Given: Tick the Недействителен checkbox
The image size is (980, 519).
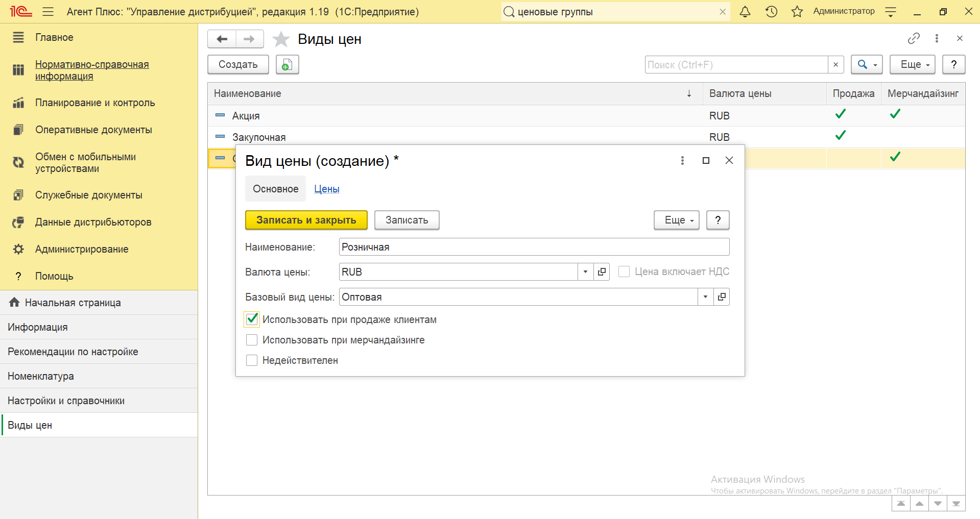Looking at the screenshot, I should (x=252, y=360).
